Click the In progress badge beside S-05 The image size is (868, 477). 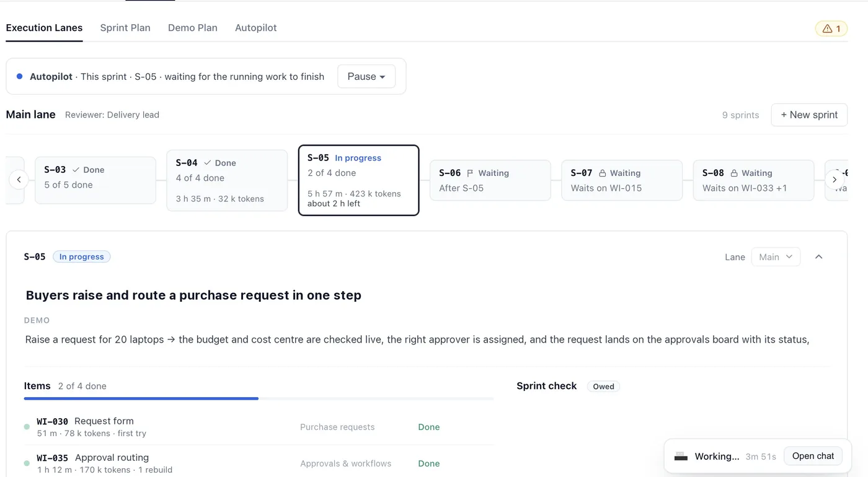click(81, 257)
